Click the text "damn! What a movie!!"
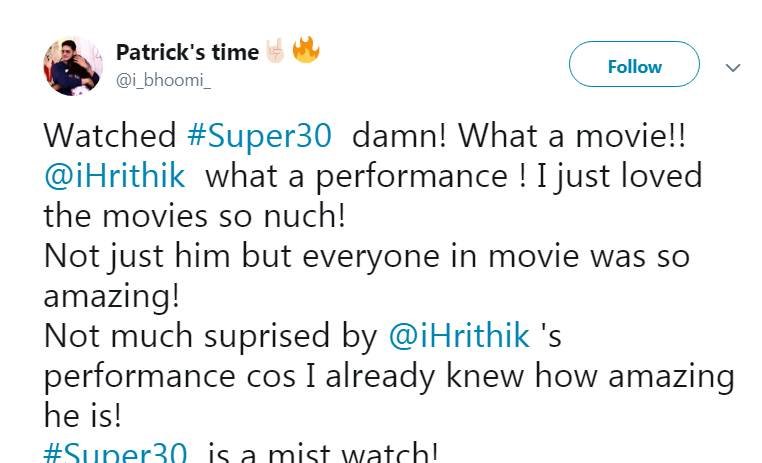This screenshot has height=463, width=762. pos(510,135)
